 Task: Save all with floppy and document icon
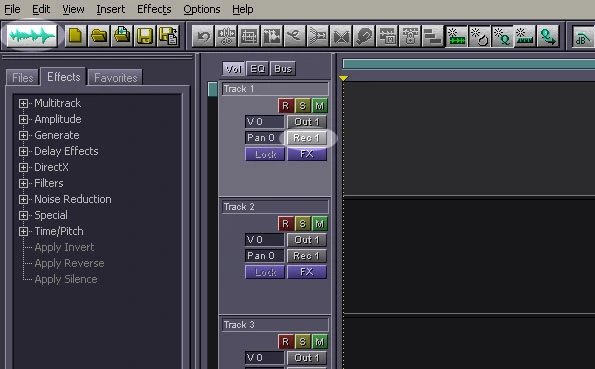pos(168,36)
